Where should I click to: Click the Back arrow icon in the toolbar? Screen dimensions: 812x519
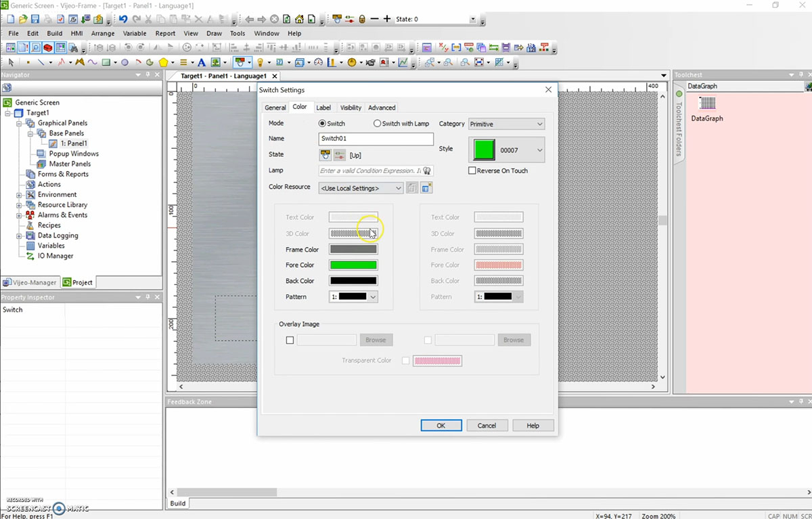pyautogui.click(x=249, y=19)
